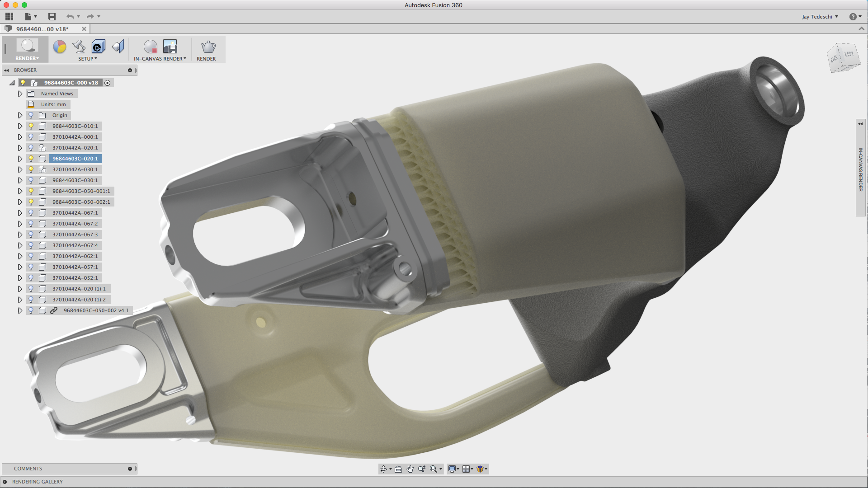Click the Scene Settings lamp icon

[79, 47]
